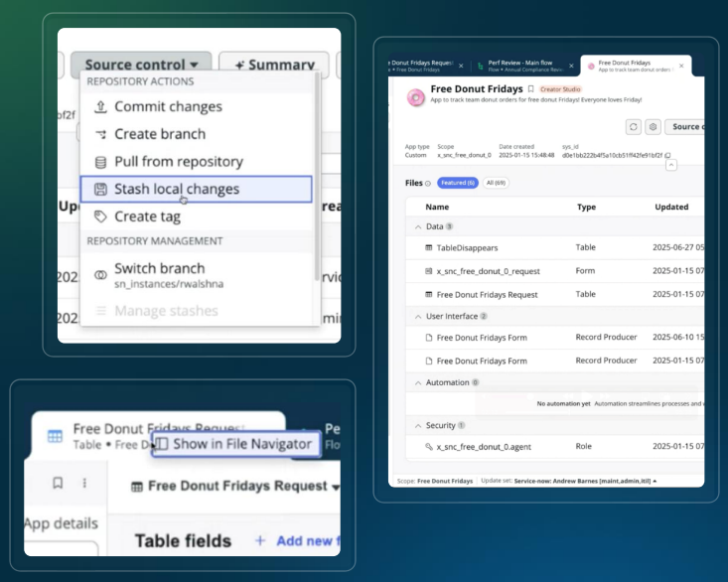Choose Stash local changes from menu
The height and width of the screenshot is (582, 728).
pos(196,189)
